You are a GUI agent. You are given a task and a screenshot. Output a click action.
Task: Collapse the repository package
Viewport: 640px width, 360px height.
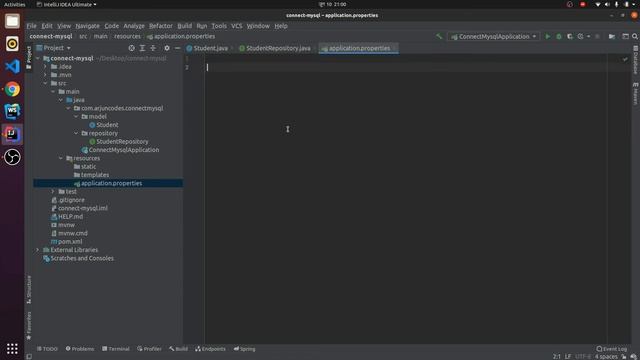(x=76, y=133)
